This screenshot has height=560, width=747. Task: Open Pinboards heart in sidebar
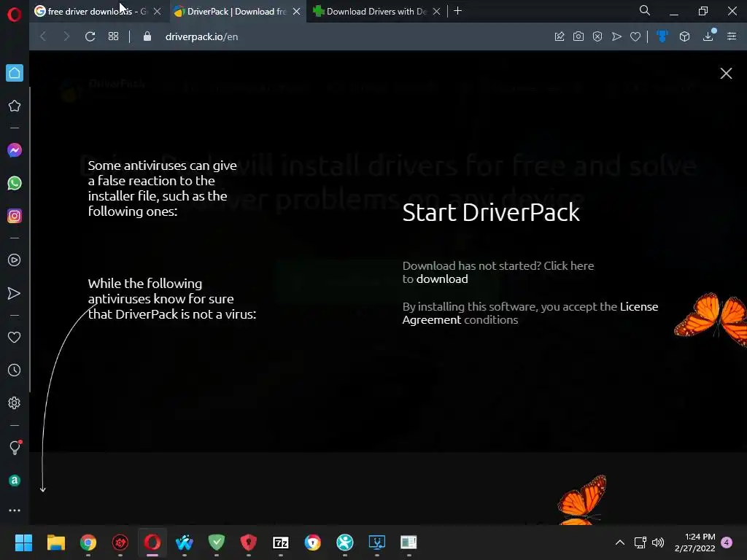pyautogui.click(x=15, y=337)
